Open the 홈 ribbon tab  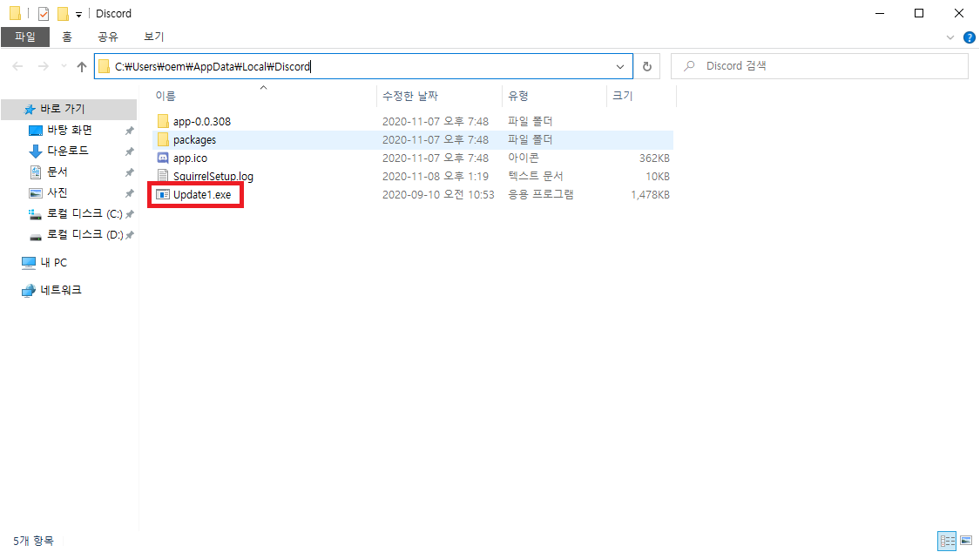point(67,37)
